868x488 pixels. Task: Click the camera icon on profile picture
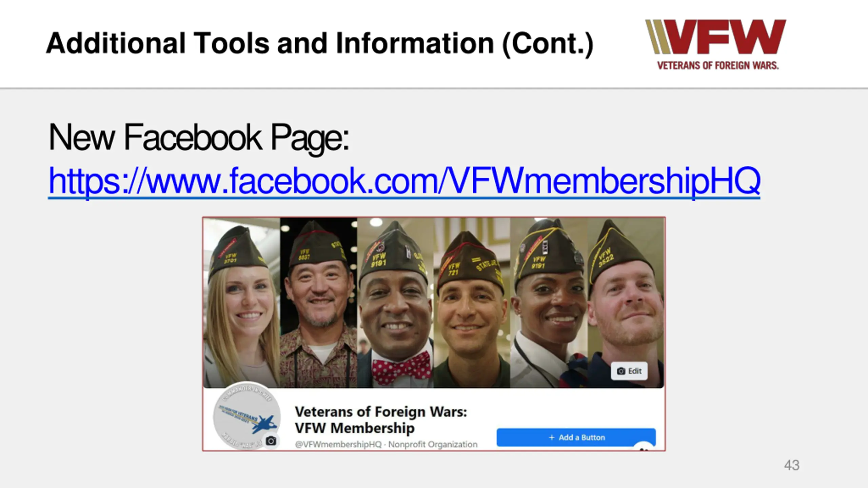click(271, 441)
